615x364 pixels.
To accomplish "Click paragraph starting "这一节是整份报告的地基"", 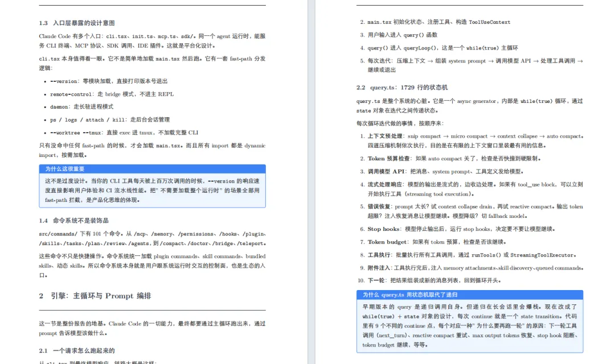I will pos(152,328).
